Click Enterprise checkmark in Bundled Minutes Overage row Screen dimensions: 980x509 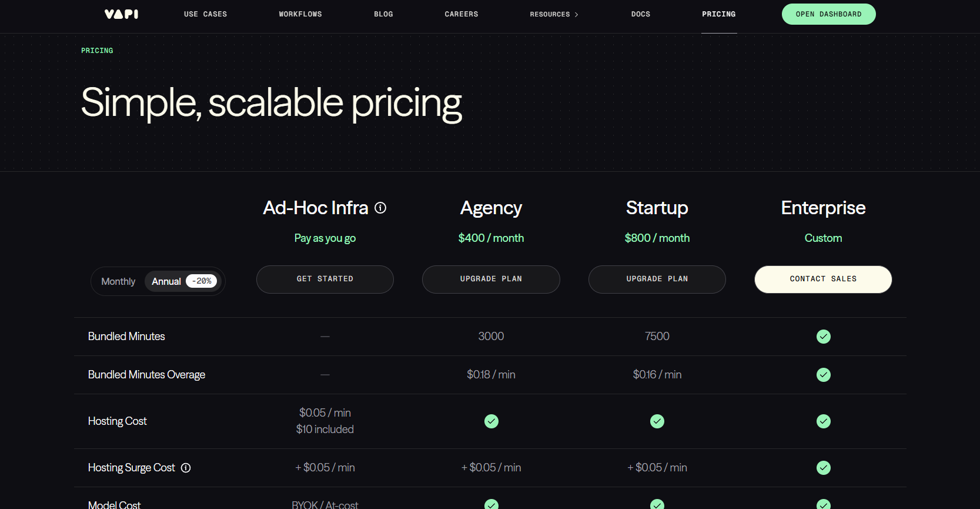(823, 375)
